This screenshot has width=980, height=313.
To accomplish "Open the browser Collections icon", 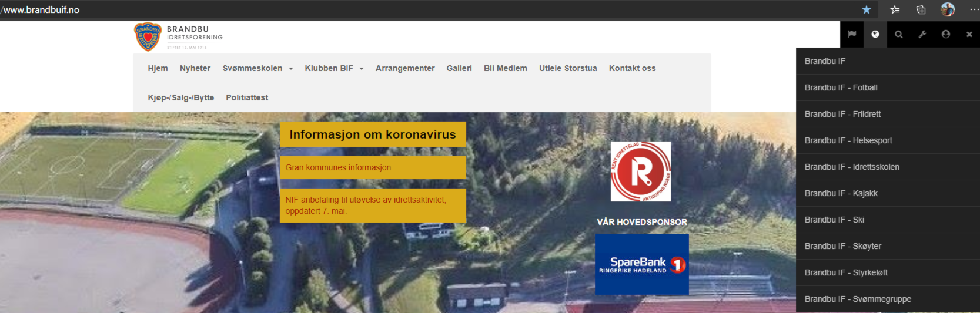I will tap(921, 9).
